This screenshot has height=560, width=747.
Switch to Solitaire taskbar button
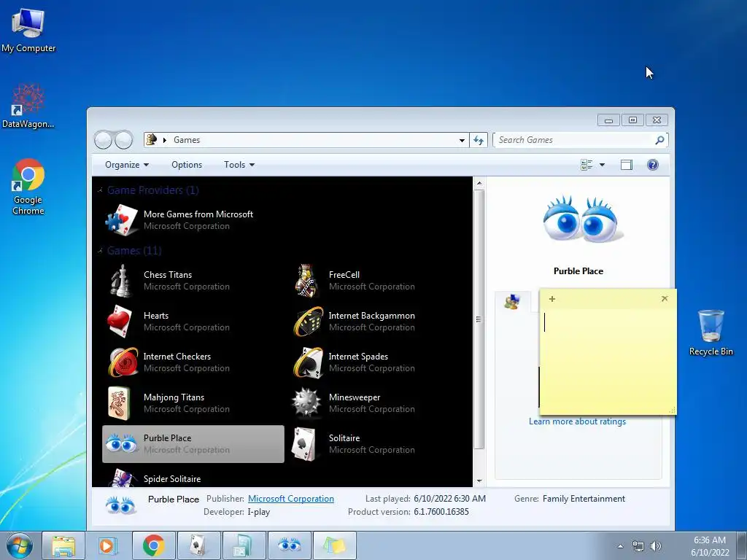coord(198,545)
